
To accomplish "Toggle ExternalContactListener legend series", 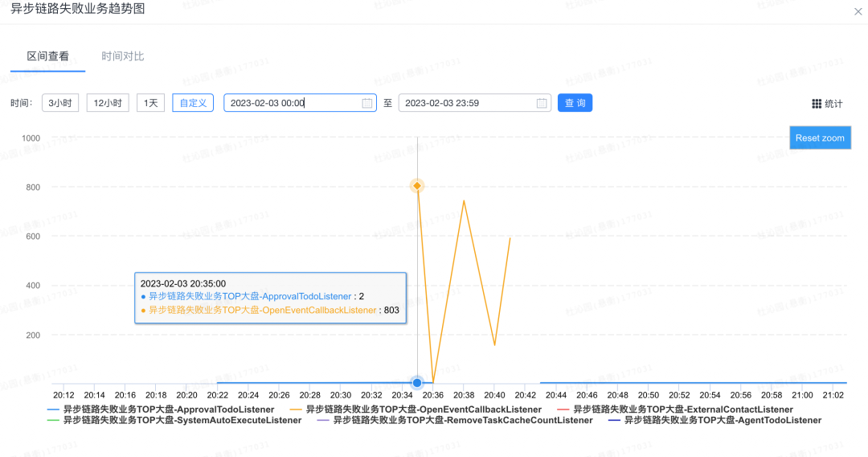I will [x=675, y=410].
